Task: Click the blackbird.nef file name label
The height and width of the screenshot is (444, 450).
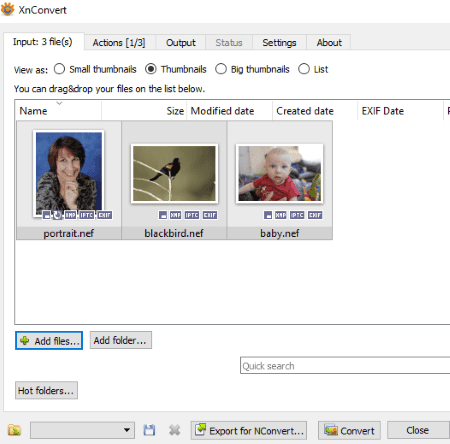Action: pyautogui.click(x=174, y=233)
